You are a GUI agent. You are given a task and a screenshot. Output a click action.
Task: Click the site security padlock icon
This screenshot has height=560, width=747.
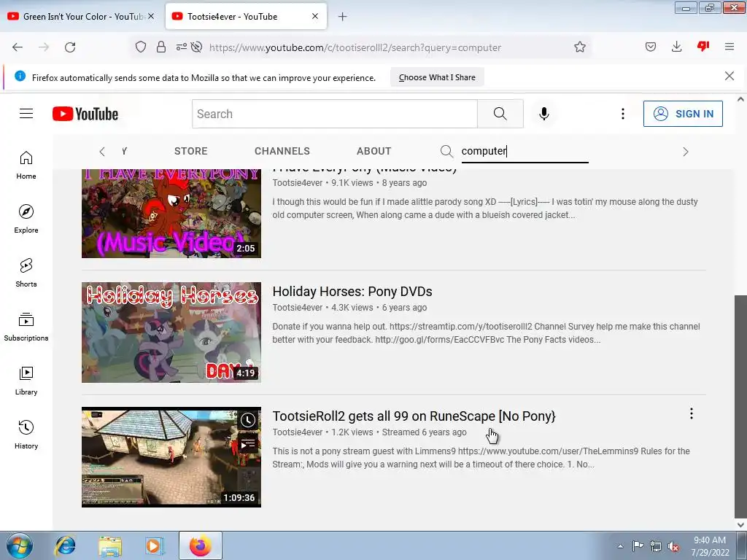pos(161,47)
